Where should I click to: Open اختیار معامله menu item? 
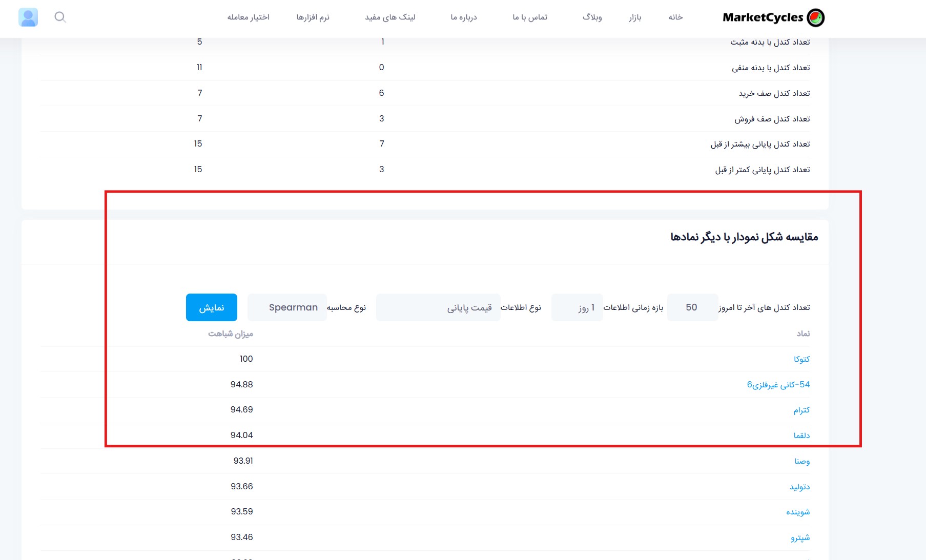tap(248, 17)
